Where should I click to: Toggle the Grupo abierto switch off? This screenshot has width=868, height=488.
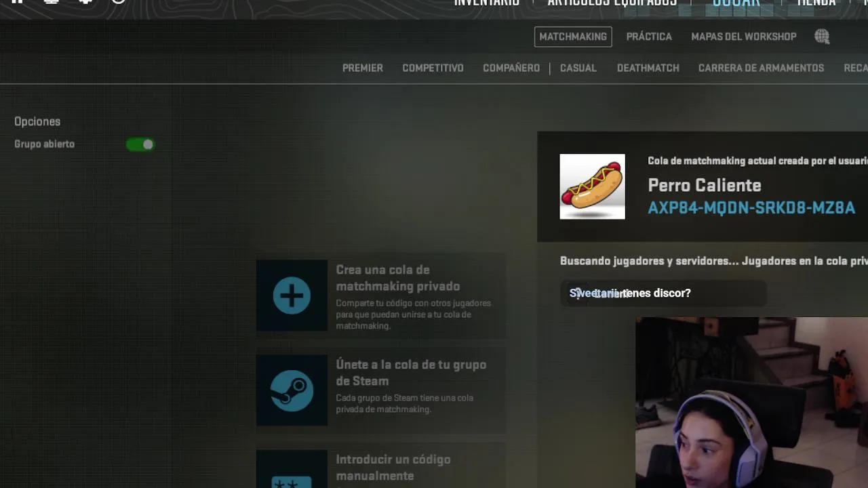click(x=140, y=144)
